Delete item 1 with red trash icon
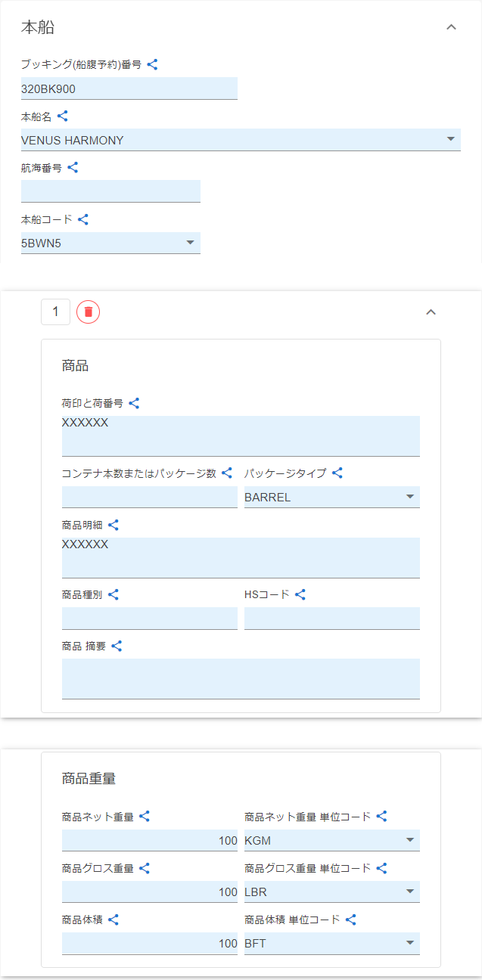Screen dimensions: 482x980 pos(89,312)
